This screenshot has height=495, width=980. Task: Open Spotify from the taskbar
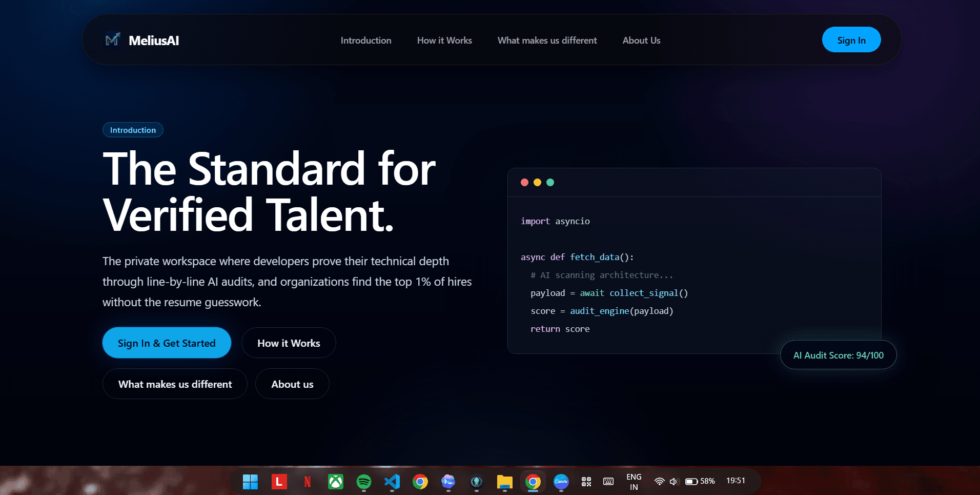[x=364, y=482]
